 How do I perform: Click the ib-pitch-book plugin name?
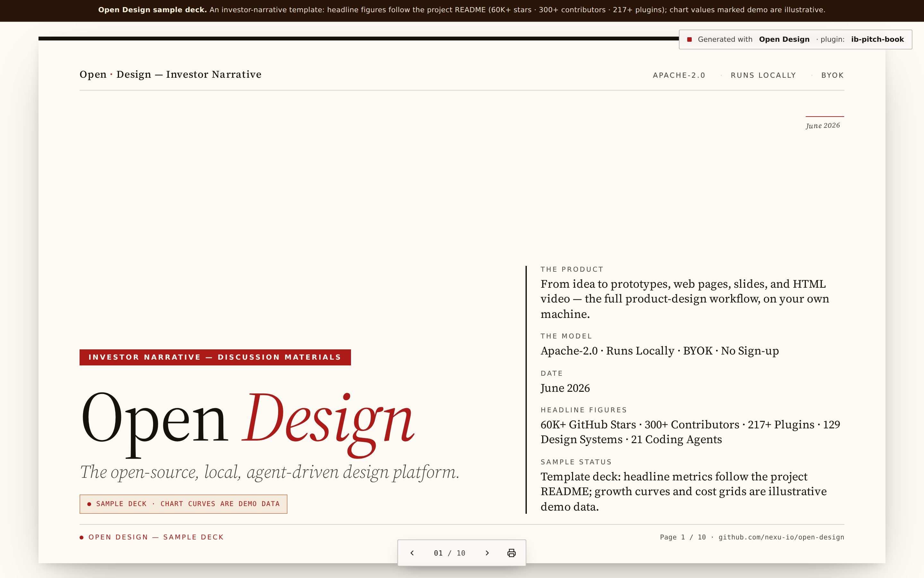[877, 39]
